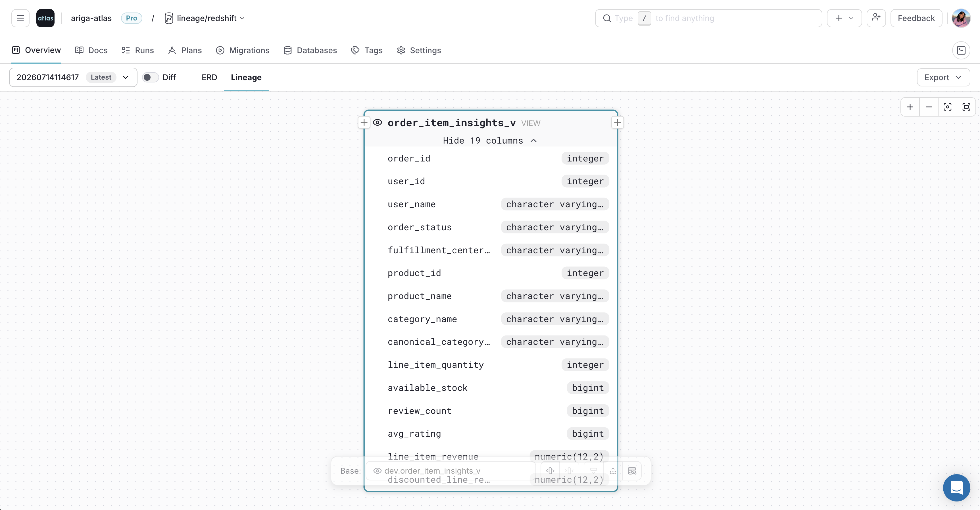Open the lineage/redshift project dropdown
This screenshot has height=510, width=980.
coord(205,18)
